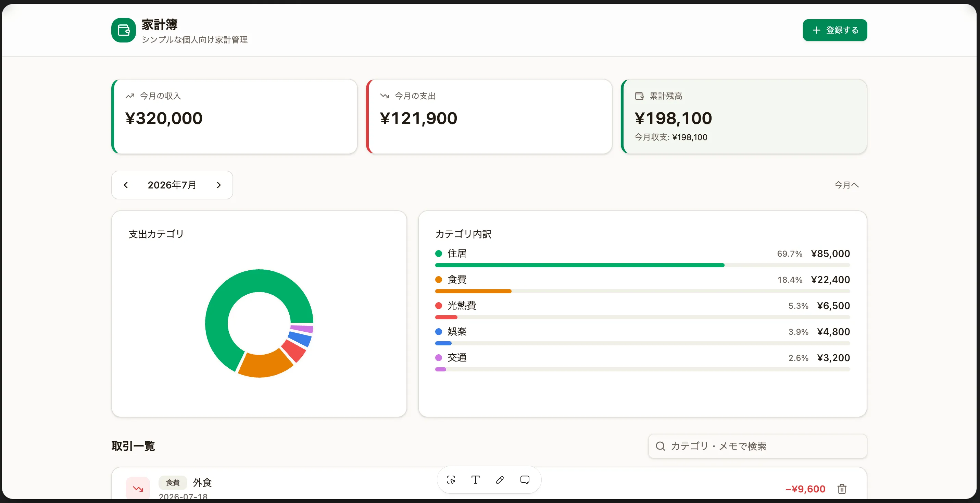Viewport: 980px width, 503px height.
Task: Click the purple dot beside 交通
Action: pos(438,358)
